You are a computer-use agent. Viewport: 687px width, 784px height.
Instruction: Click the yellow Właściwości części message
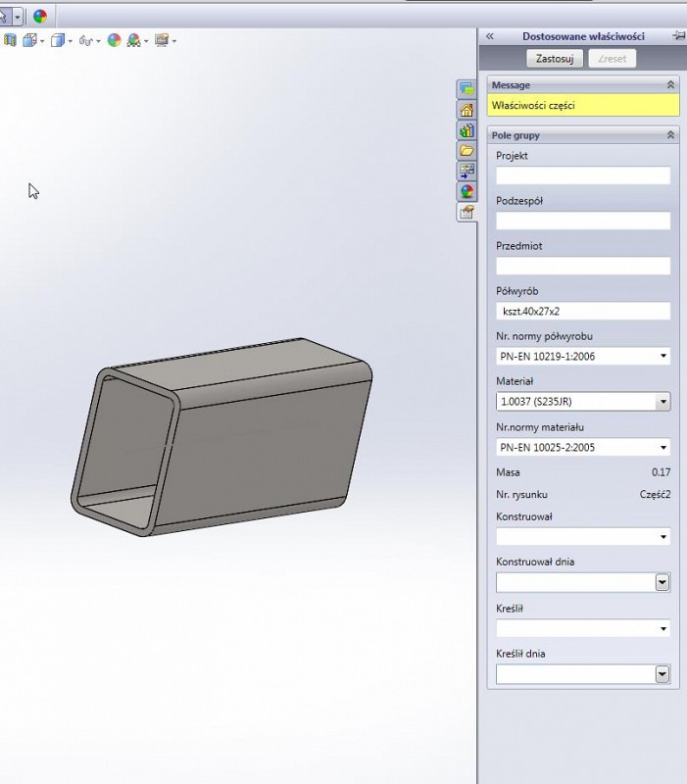[583, 106]
